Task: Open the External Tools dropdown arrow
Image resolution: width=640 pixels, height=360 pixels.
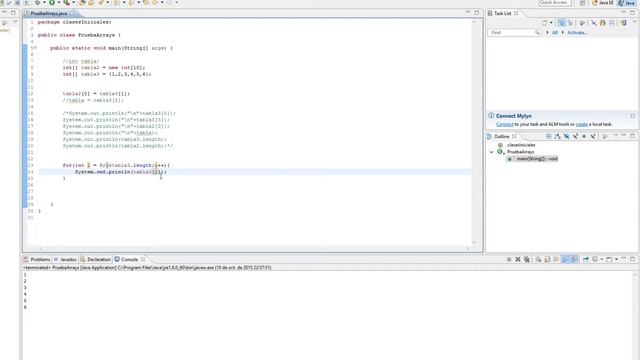Action: pyautogui.click(x=73, y=3)
